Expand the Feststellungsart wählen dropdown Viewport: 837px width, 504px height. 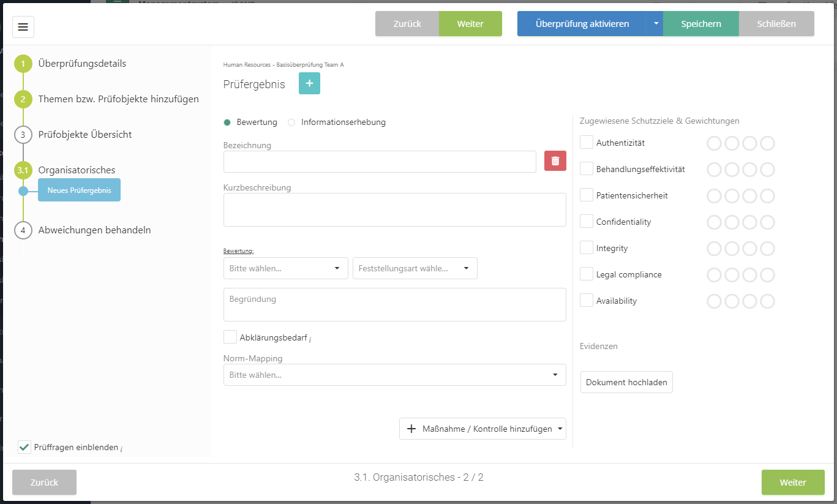tap(415, 268)
